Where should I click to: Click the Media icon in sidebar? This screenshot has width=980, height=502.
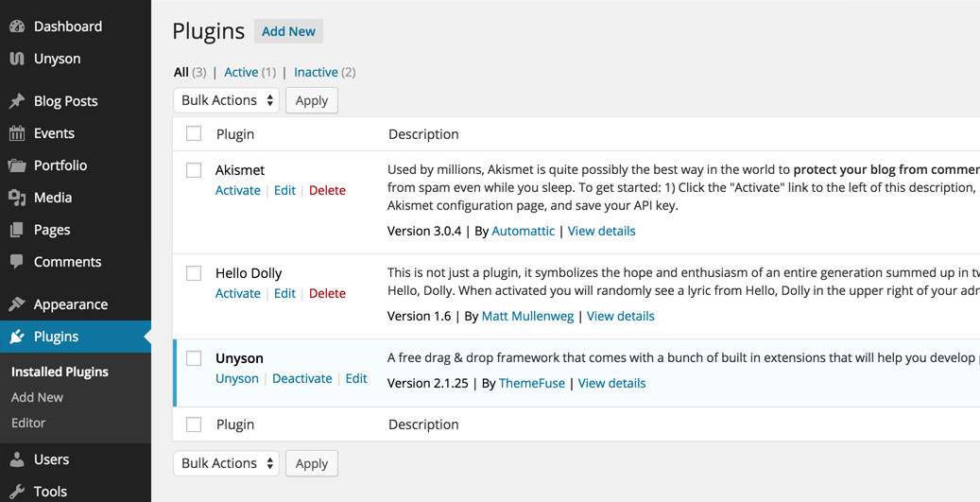click(17, 198)
